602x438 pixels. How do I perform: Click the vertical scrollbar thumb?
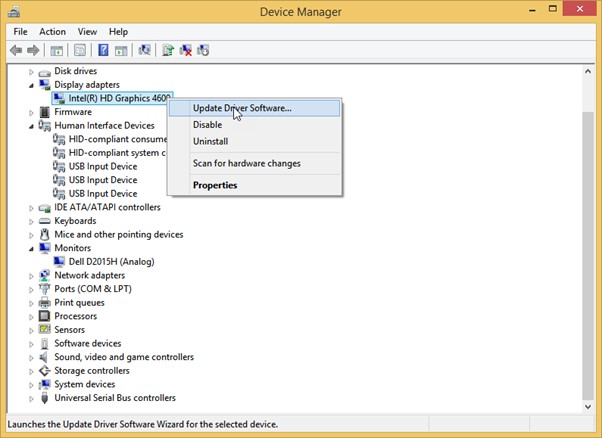coord(588,255)
